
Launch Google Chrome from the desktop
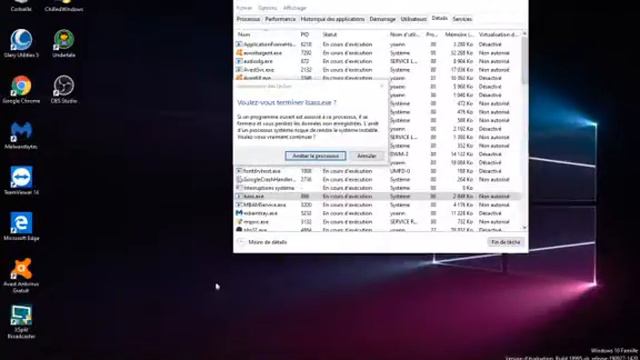[x=21, y=89]
